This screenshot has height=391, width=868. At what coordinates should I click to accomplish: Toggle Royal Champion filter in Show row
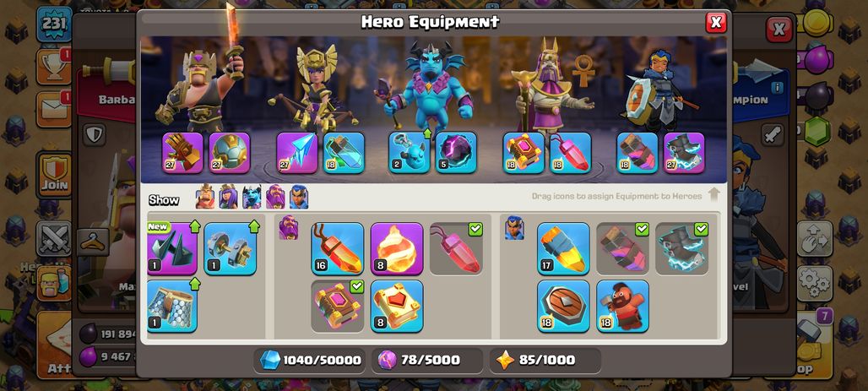pos(299,197)
